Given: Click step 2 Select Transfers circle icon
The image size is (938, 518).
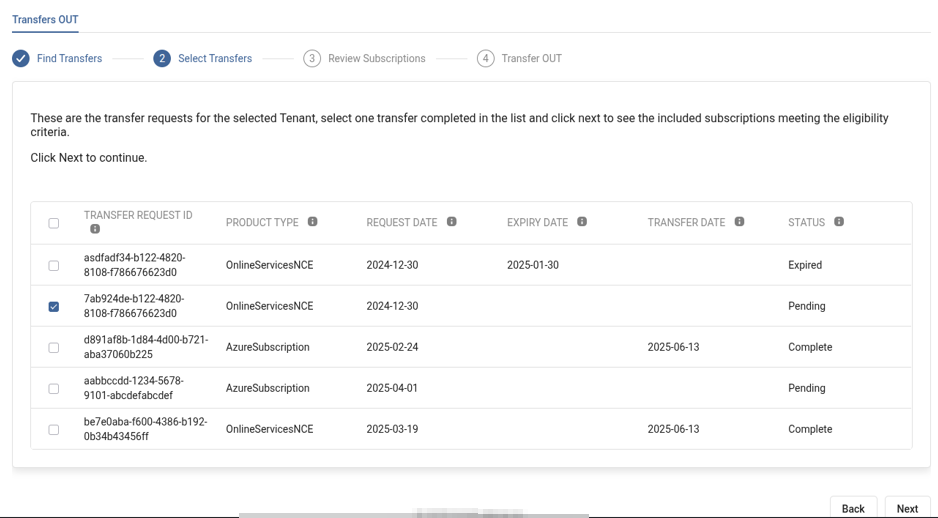Looking at the screenshot, I should click(162, 58).
